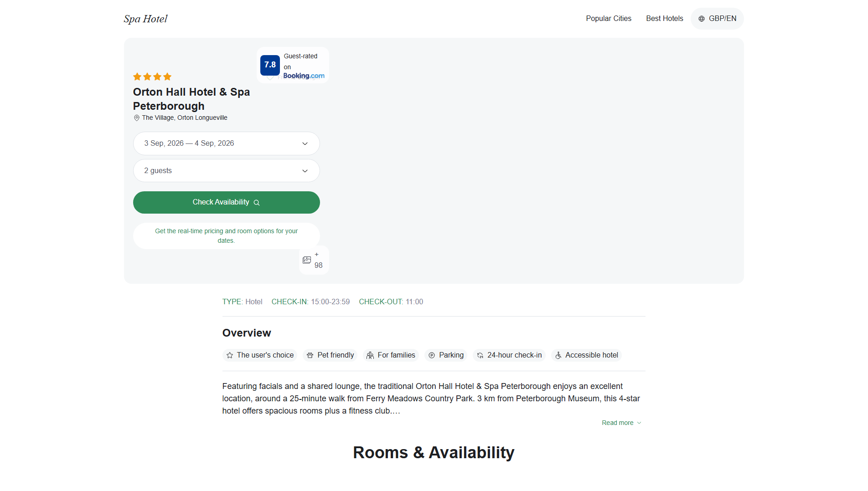Viewport: 868px width, 491px height.
Task: Click the globe icon beside GBP/EN
Action: [701, 19]
